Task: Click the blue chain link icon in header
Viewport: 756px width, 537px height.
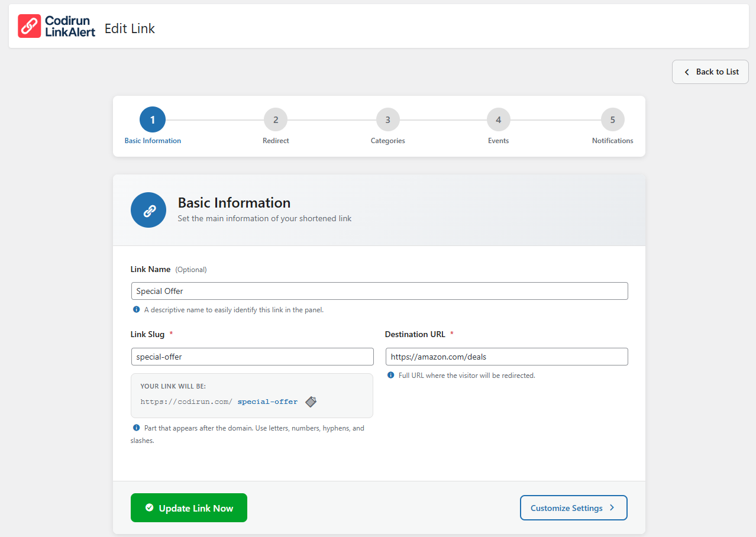Action: [148, 210]
